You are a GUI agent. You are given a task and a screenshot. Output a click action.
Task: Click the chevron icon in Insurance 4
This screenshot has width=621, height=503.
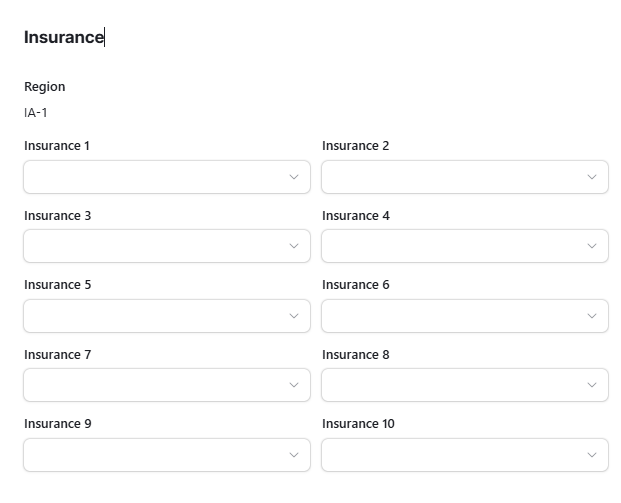[592, 246]
